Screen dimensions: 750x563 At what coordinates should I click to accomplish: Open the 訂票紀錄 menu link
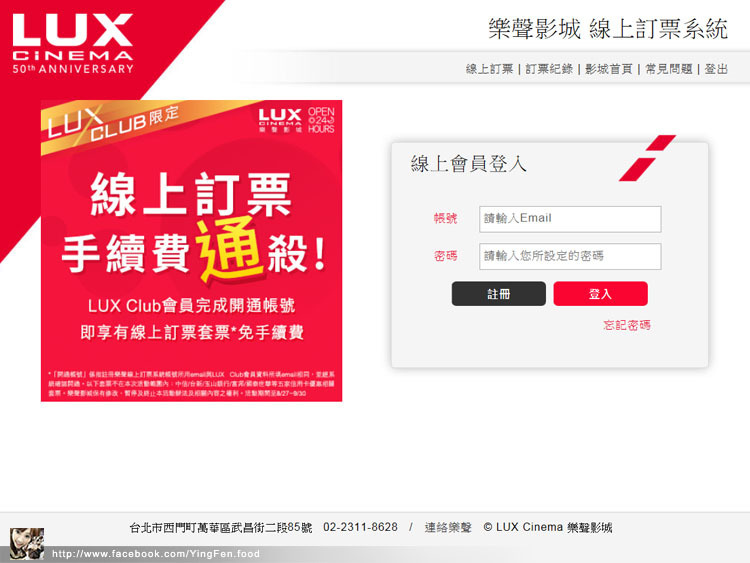coord(549,69)
